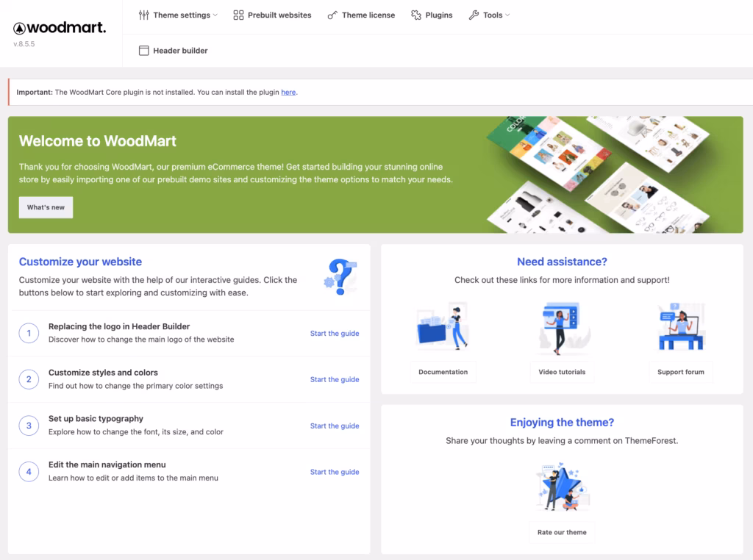Screen dimensions: 753x560
Task: Click the blue question mark illustration
Action: 340,277
